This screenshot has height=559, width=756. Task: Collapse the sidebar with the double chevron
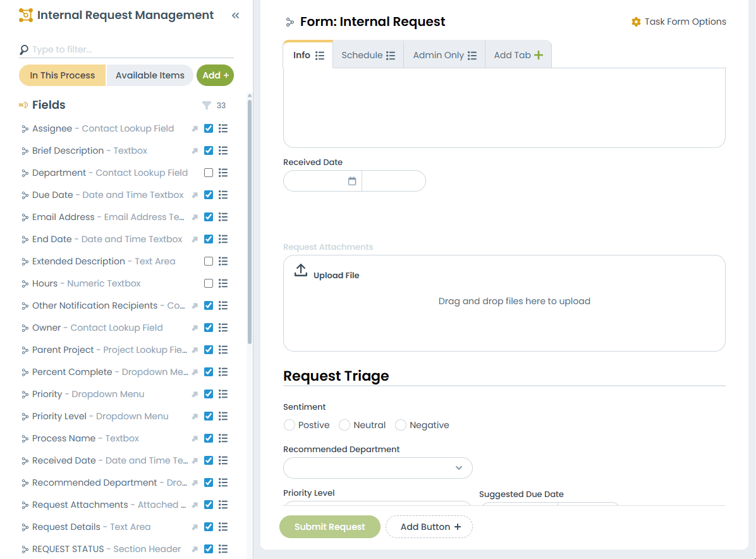coord(235,15)
